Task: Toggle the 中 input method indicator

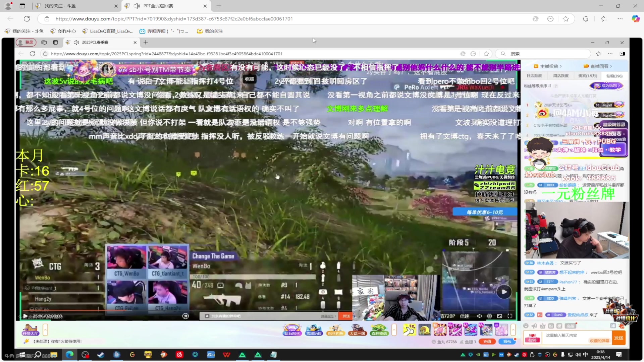Action: 585,355
